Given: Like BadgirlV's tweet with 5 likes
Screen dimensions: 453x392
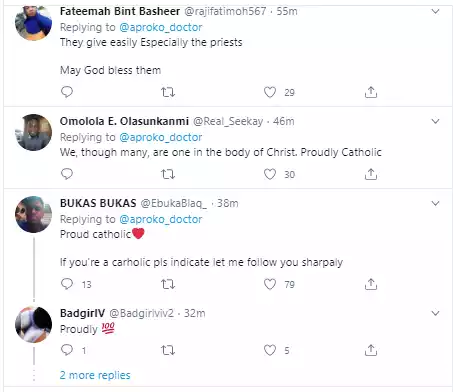Looking at the screenshot, I should 270,350.
